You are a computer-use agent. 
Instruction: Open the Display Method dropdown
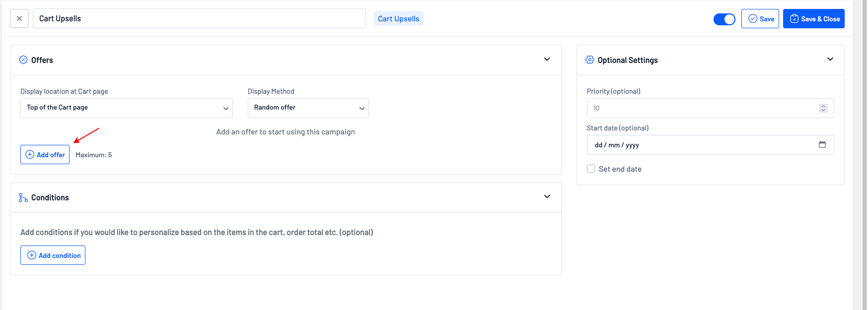coord(308,108)
